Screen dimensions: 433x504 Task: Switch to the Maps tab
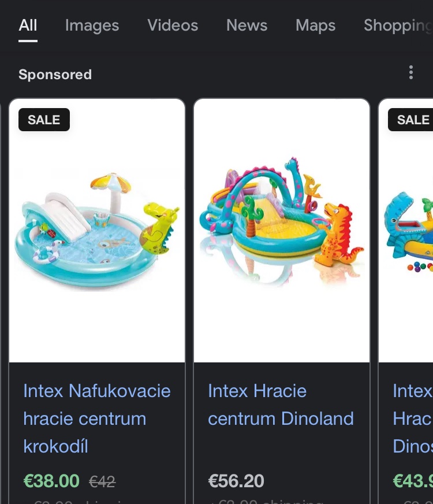[x=315, y=25]
